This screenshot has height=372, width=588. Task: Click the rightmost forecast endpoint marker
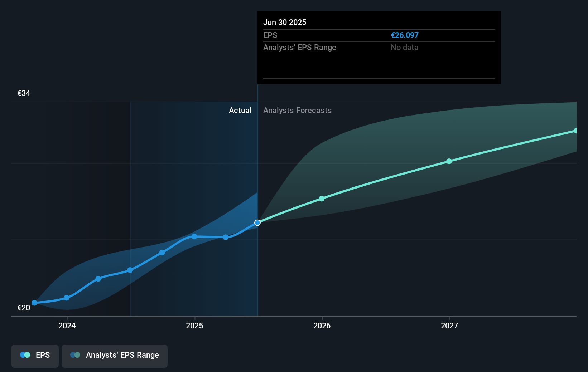[576, 130]
